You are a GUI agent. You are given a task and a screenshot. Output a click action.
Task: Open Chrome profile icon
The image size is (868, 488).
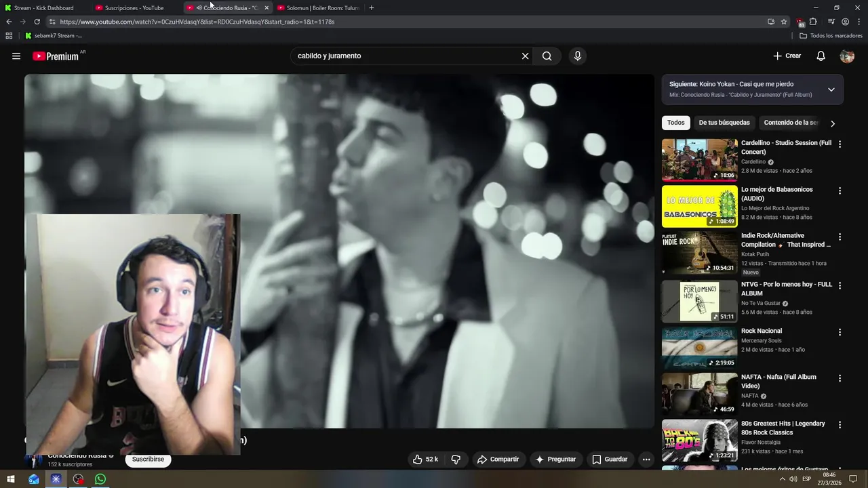pyautogui.click(x=845, y=22)
